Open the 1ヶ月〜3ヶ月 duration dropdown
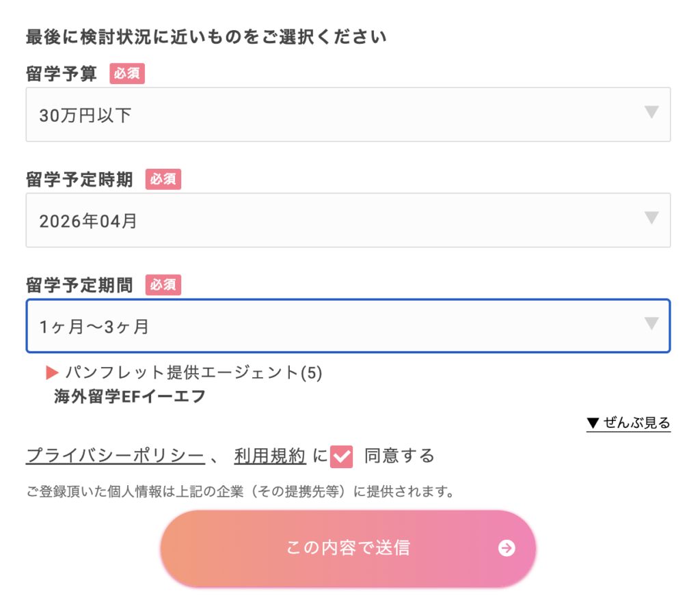Screen dimensions: 700x600 [348, 326]
